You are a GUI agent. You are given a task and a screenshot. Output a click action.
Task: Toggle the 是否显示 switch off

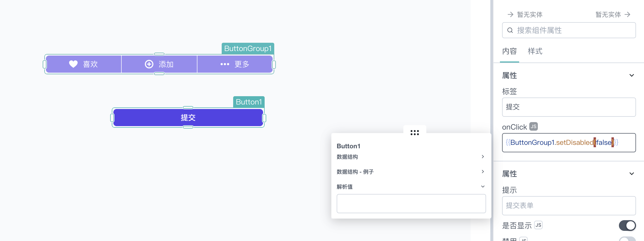627,226
